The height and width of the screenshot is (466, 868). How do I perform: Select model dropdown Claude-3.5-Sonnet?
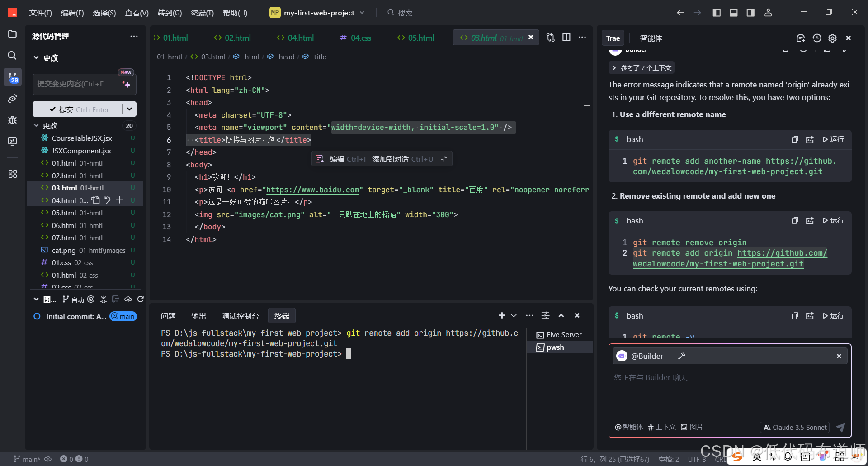pos(795,427)
